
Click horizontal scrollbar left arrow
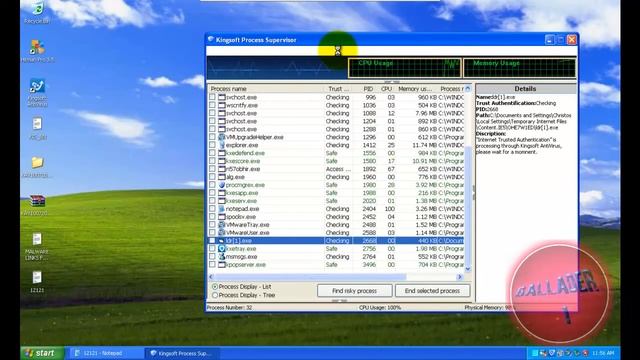click(x=211, y=277)
